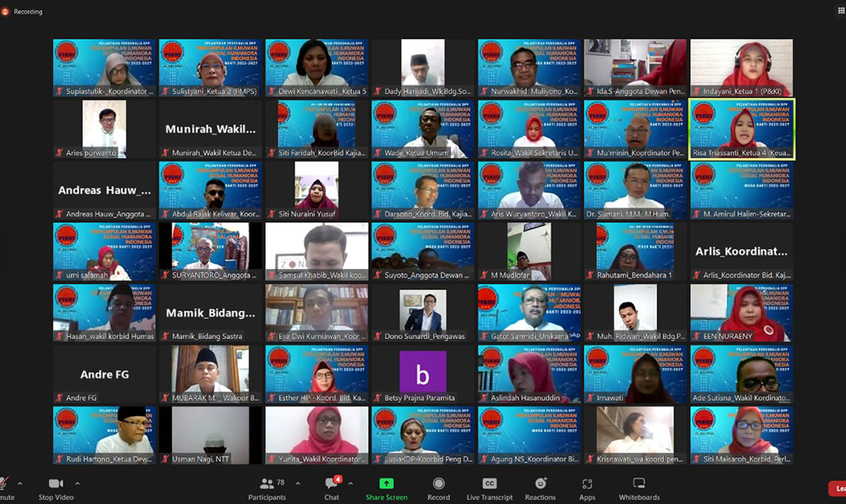
Task: Expand audio options arrow beside mute
Action: click(20, 484)
